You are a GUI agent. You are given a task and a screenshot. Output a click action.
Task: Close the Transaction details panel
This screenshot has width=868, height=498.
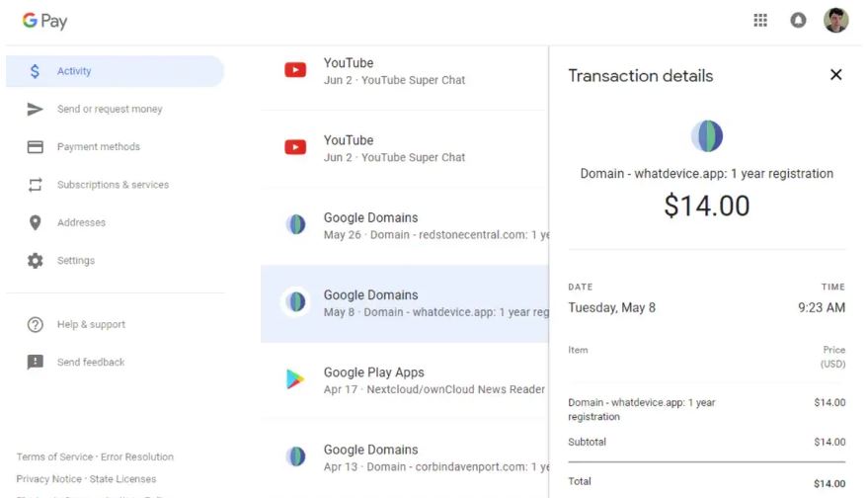[835, 74]
